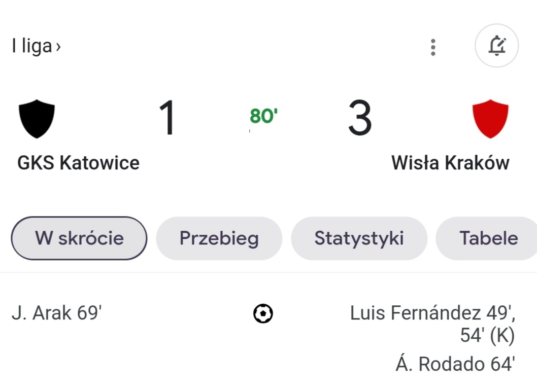This screenshot has height=392, width=537.
Task: Tap the bell notification icon
Action: coord(496,46)
